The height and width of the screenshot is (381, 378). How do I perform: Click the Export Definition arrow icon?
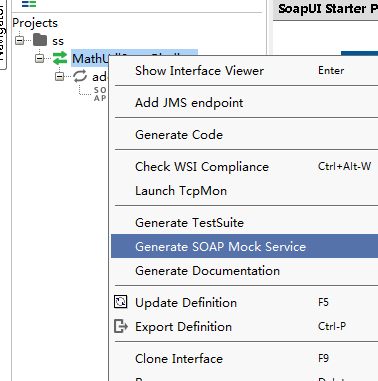121,326
